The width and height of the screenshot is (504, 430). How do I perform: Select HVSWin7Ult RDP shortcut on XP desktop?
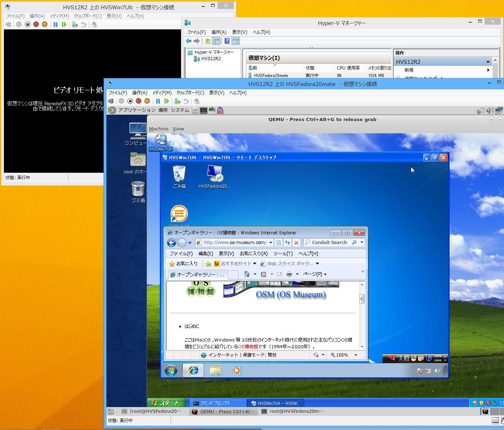pyautogui.click(x=161, y=142)
